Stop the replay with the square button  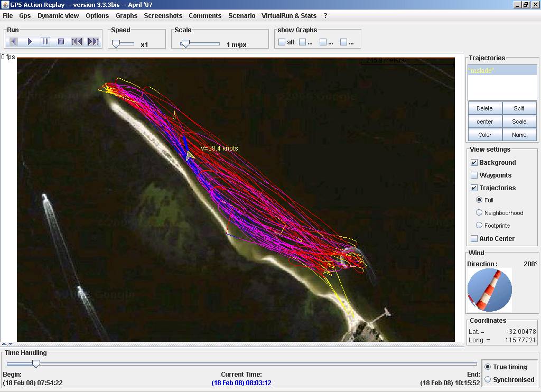coord(61,42)
